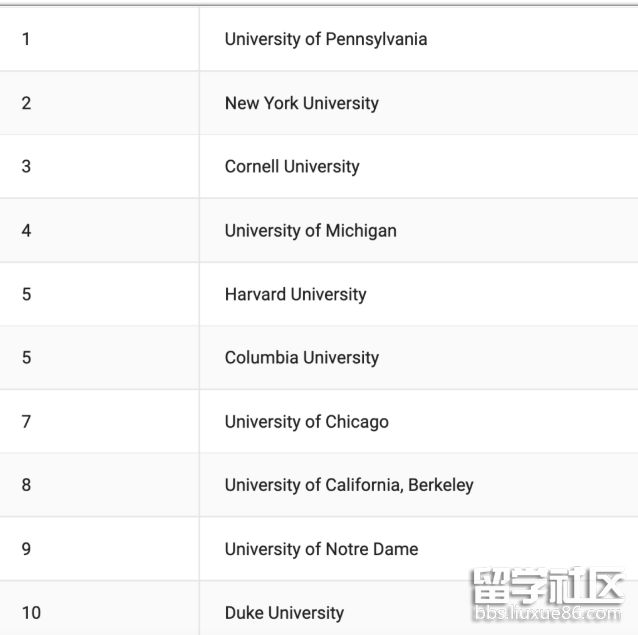This screenshot has height=635, width=638.
Task: Select Columbia University entry
Action: point(302,358)
